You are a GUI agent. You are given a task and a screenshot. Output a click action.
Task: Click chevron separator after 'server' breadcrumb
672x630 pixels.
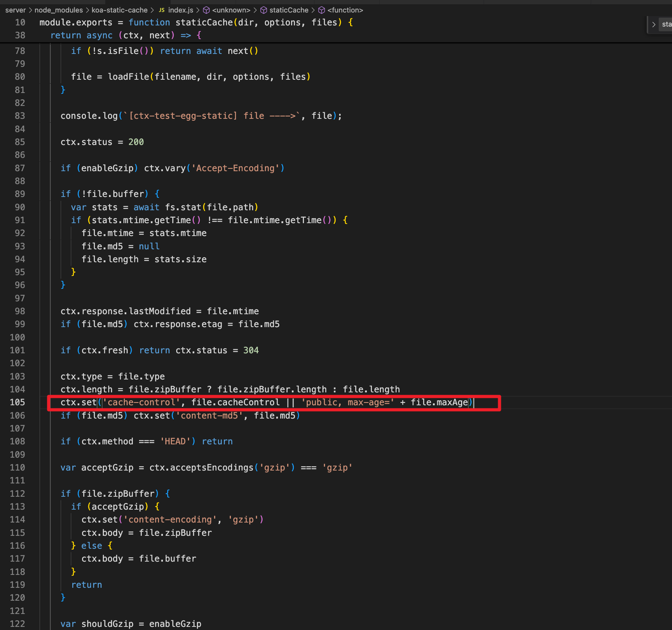click(30, 10)
